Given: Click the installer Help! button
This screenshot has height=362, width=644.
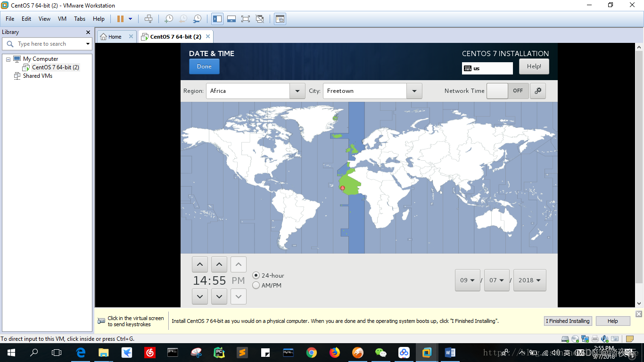Looking at the screenshot, I should (x=534, y=66).
